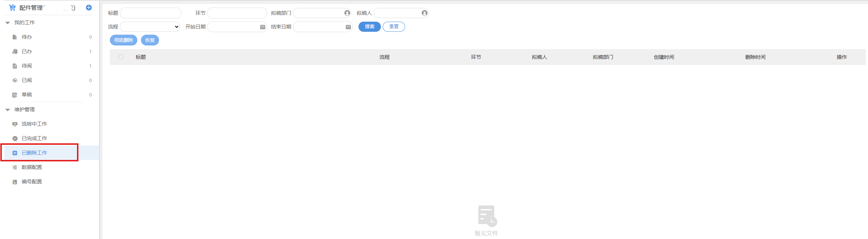This screenshot has width=868, height=239.
Task: Click the 草稿 draft icon
Action: [15, 95]
